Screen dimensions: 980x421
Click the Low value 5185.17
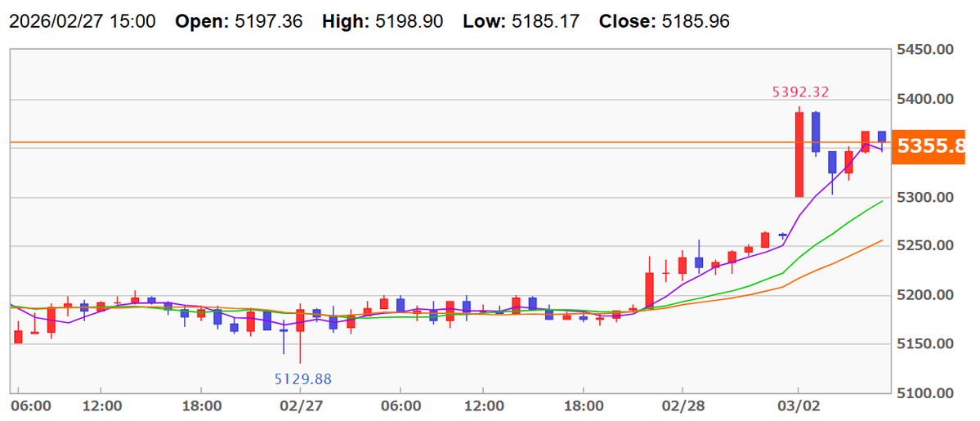[545, 21]
